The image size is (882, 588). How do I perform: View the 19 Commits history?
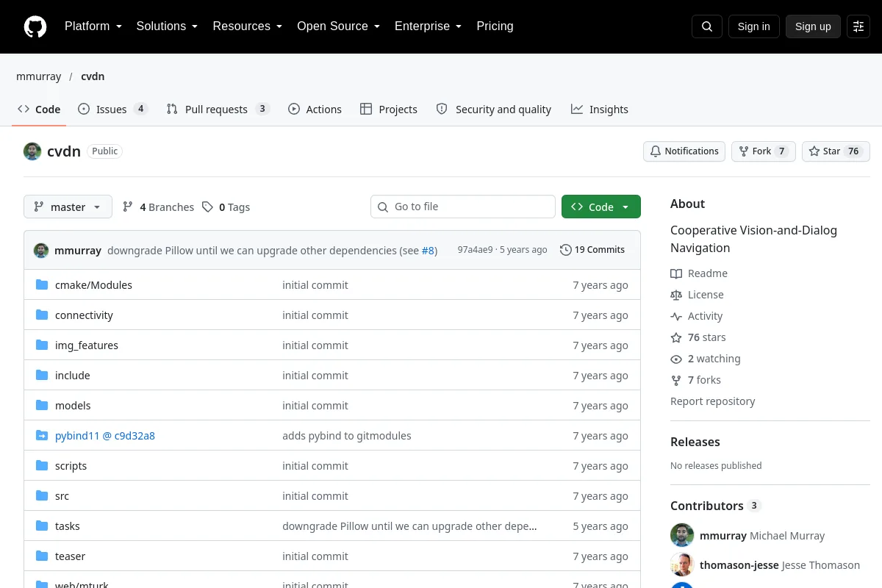tap(592, 250)
